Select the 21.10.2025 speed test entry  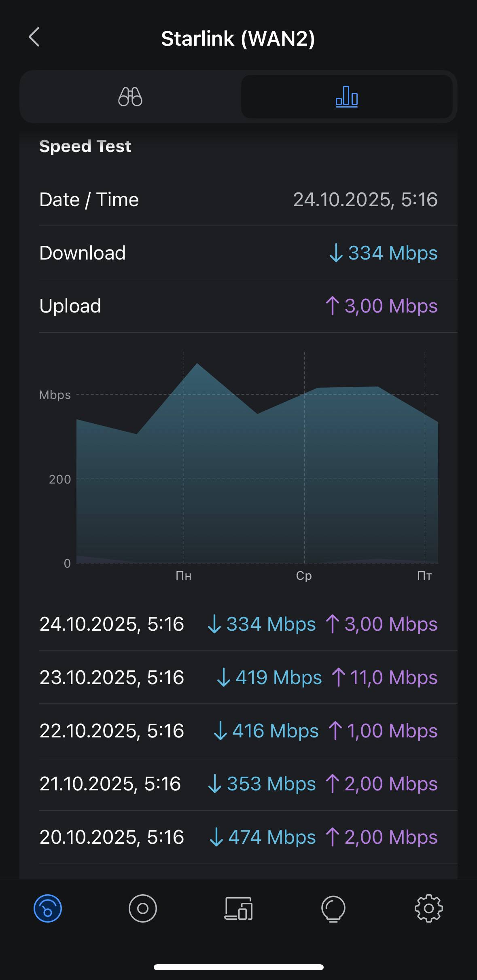[238, 784]
